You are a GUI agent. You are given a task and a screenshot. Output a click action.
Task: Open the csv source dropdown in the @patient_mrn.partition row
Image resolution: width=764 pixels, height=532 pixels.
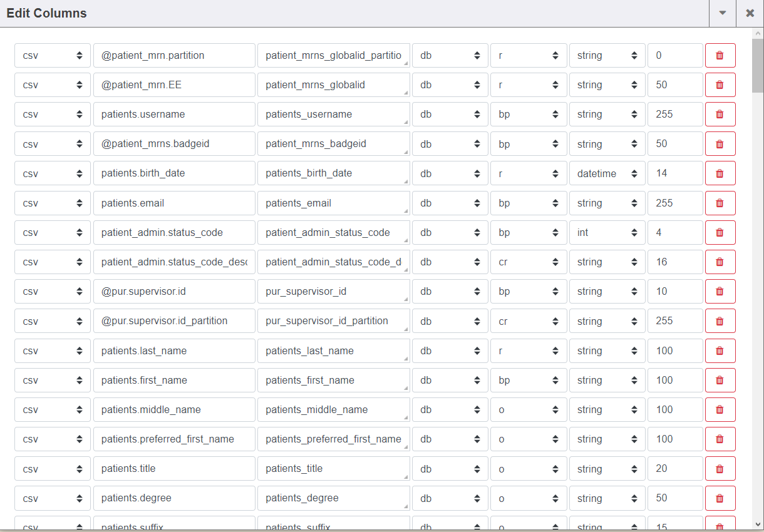pyautogui.click(x=53, y=55)
